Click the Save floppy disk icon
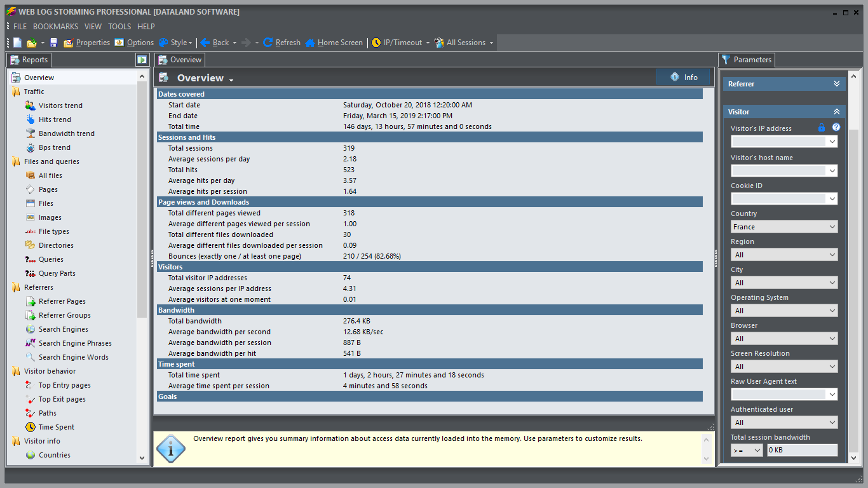This screenshot has width=868, height=488. [x=53, y=43]
